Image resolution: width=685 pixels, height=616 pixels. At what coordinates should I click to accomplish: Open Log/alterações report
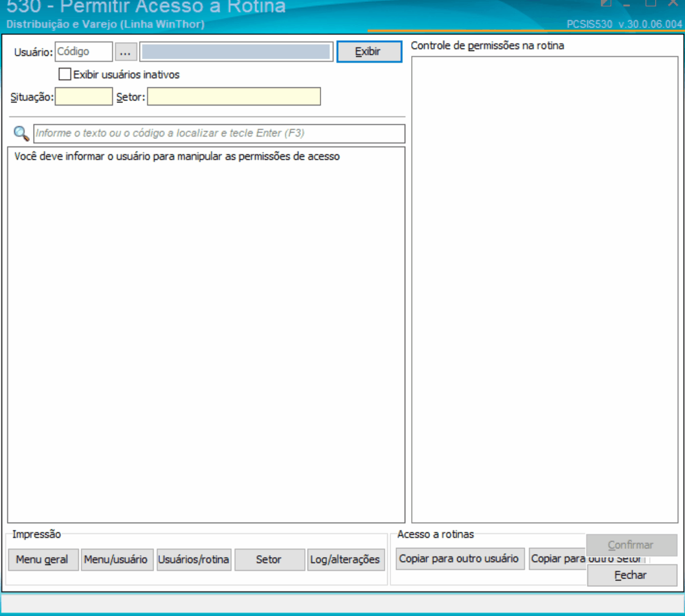(x=346, y=560)
